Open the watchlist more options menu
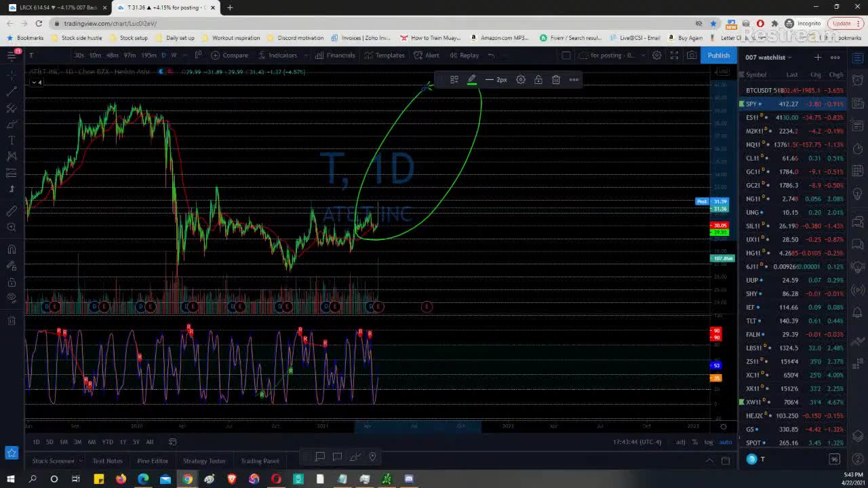Viewport: 868px width, 488px height. [x=835, y=58]
